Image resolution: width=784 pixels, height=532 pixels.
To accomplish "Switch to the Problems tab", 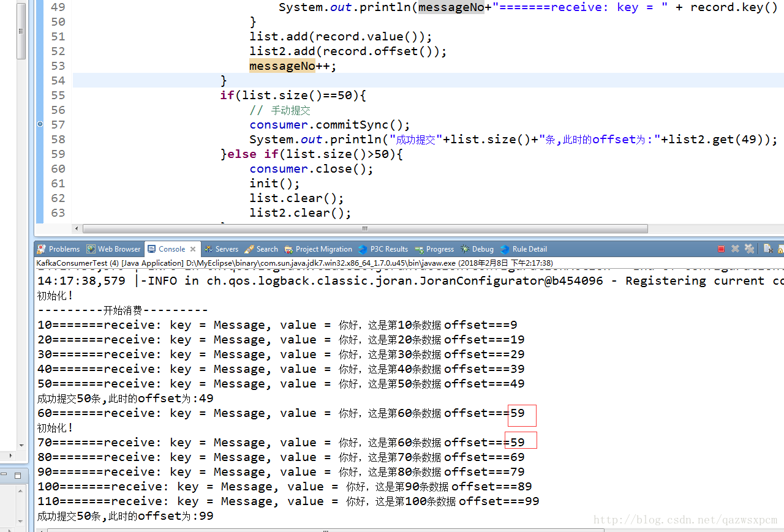I will click(58, 249).
